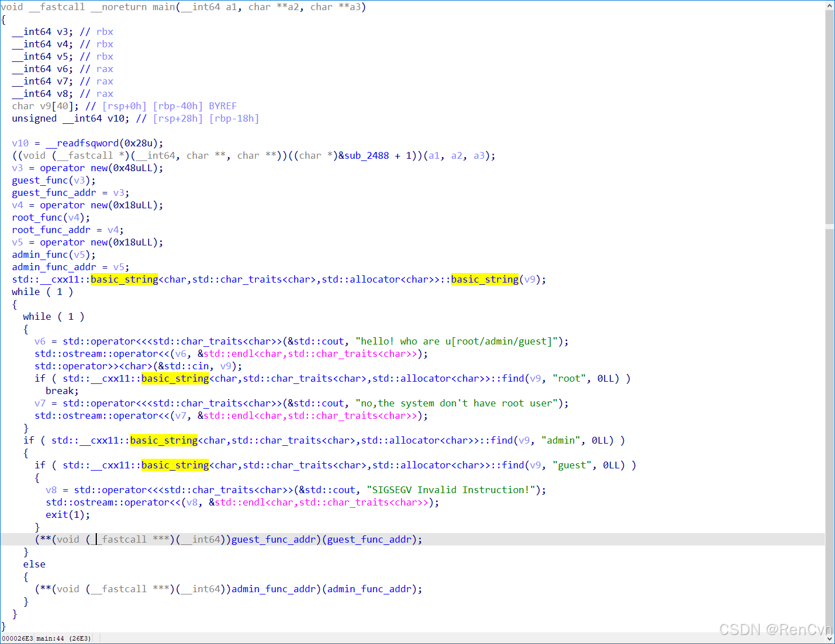Click the 'admin_func(v5);' call
This screenshot has width=835, height=644.
point(54,254)
